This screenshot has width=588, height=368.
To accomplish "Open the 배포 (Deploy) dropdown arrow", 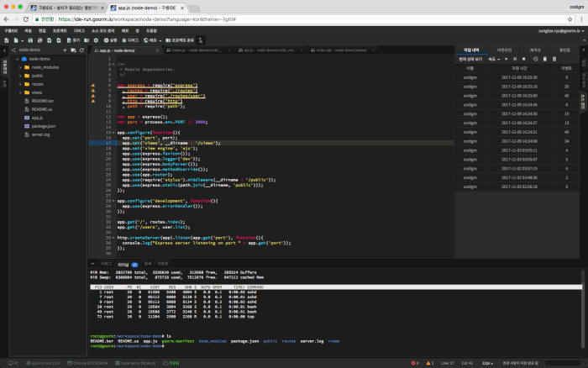I will pos(160,40).
